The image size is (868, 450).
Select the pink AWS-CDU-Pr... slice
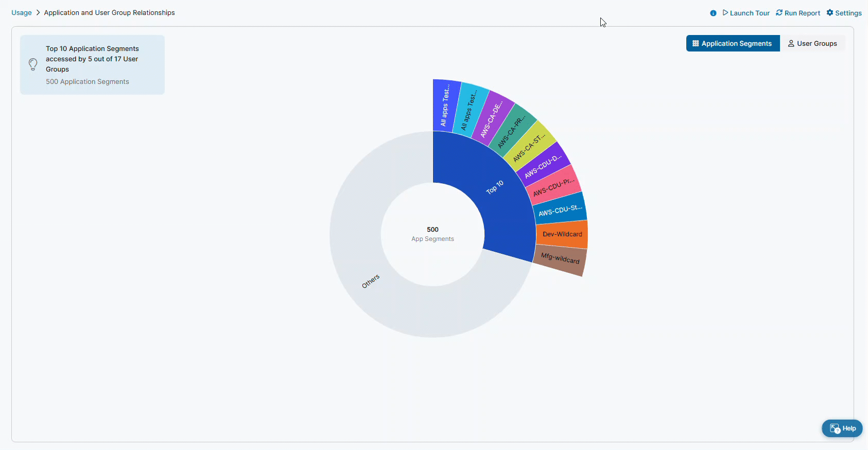pos(553,187)
